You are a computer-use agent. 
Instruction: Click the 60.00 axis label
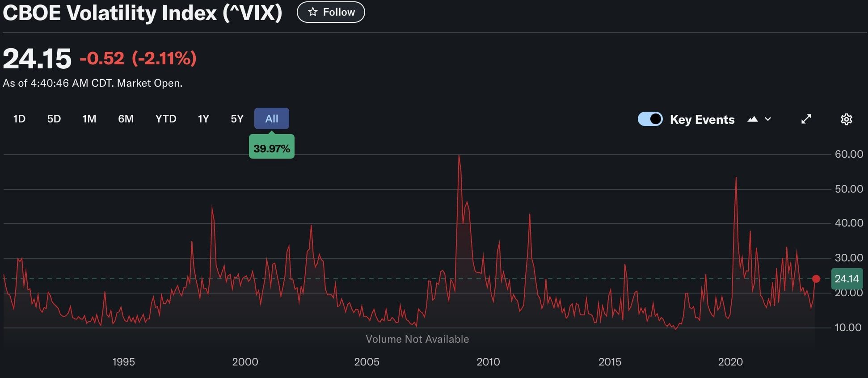849,154
